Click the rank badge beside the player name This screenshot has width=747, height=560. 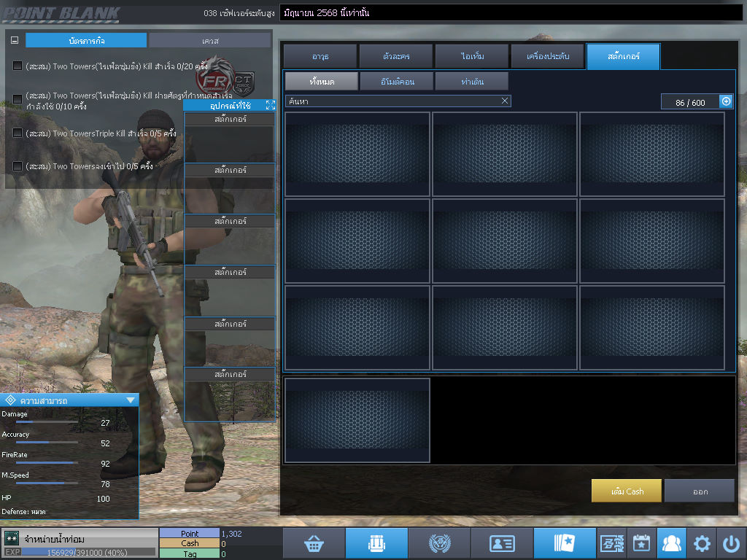tap(12, 539)
